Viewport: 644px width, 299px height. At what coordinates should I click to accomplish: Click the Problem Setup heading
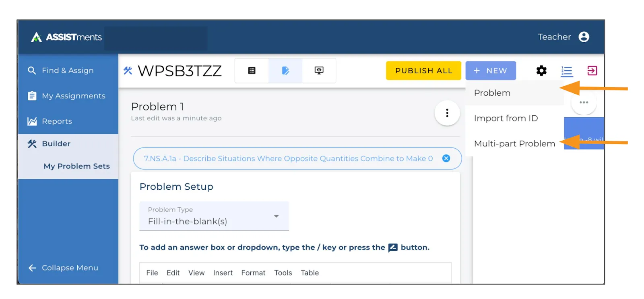(x=176, y=186)
